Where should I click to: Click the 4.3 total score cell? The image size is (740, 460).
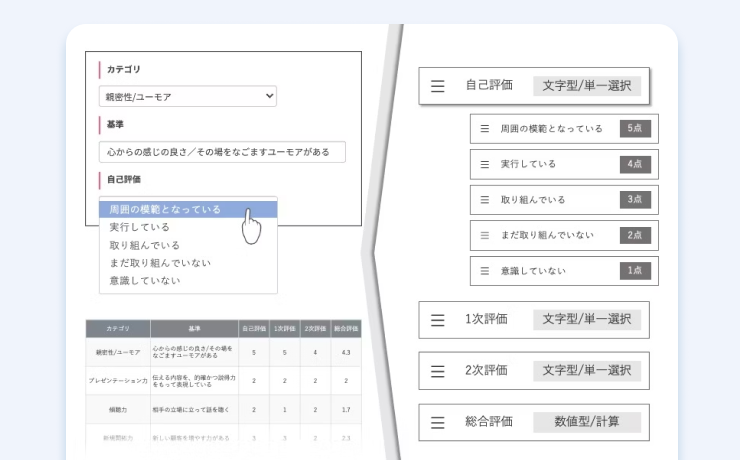coord(346,352)
